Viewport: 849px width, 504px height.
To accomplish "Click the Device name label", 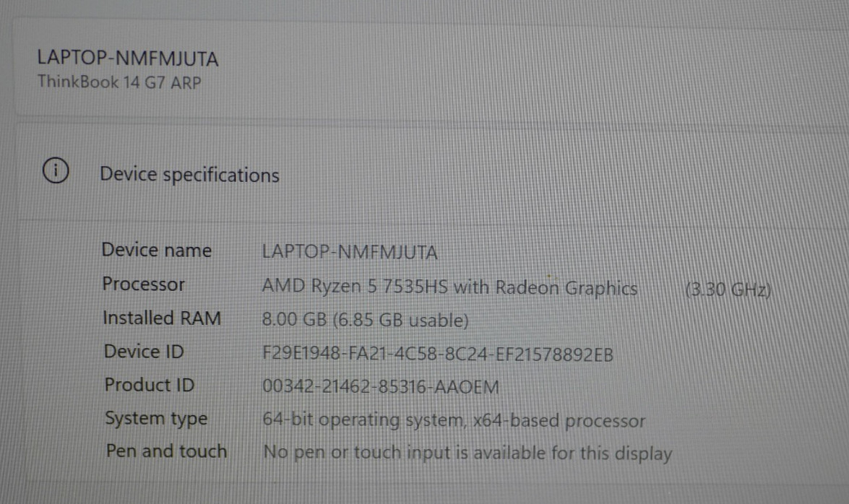I will 157,250.
